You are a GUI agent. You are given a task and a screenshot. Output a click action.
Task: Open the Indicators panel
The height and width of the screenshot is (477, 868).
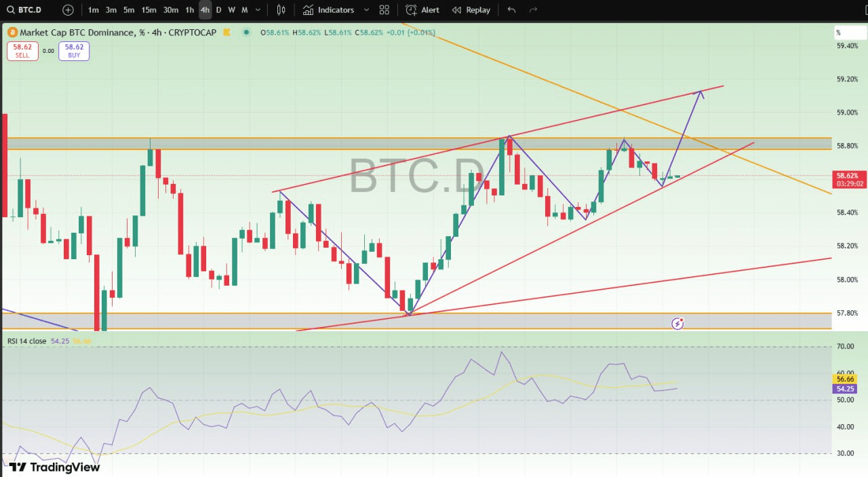coord(329,10)
